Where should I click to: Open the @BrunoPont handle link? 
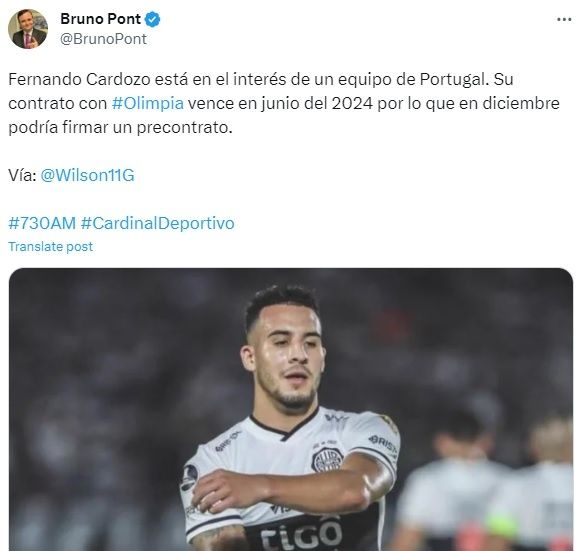tap(103, 39)
